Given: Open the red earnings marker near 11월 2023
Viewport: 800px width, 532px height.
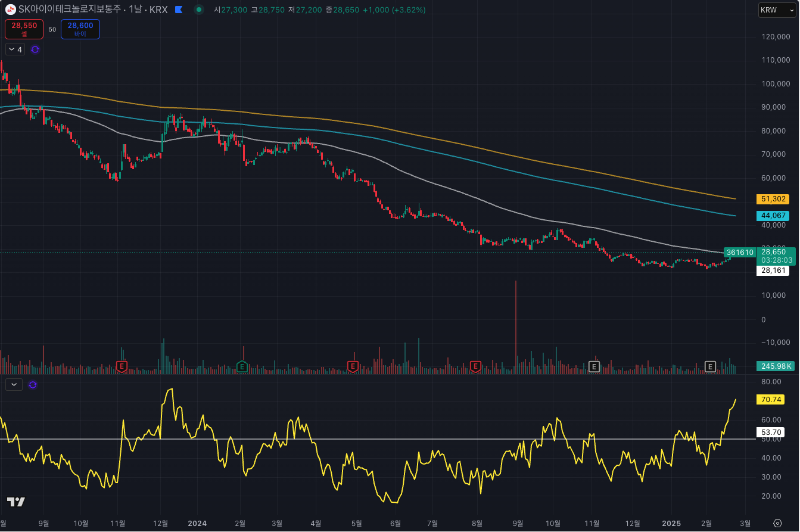Looking at the screenshot, I should click(122, 366).
